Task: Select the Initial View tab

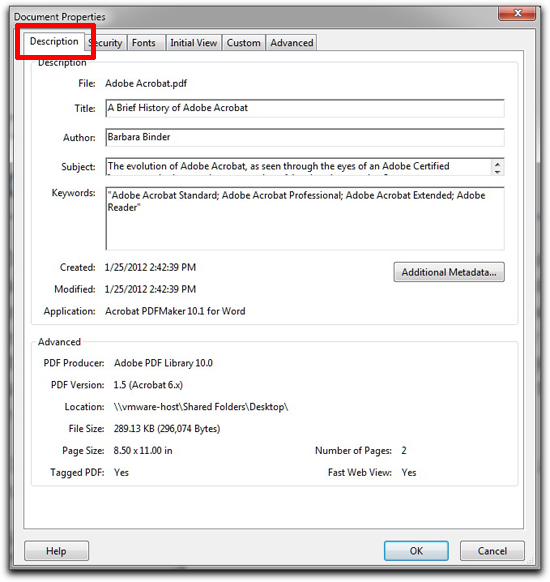Action: coord(194,43)
